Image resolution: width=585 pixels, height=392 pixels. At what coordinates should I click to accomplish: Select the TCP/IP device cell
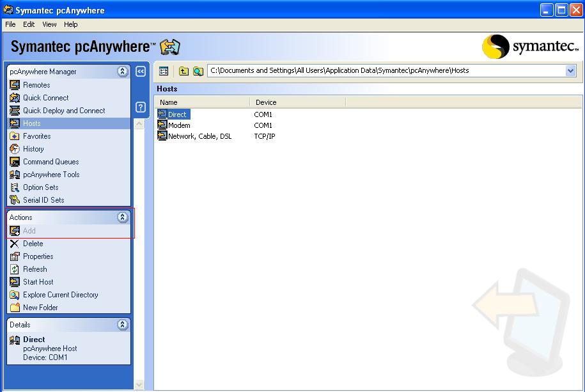(265, 136)
